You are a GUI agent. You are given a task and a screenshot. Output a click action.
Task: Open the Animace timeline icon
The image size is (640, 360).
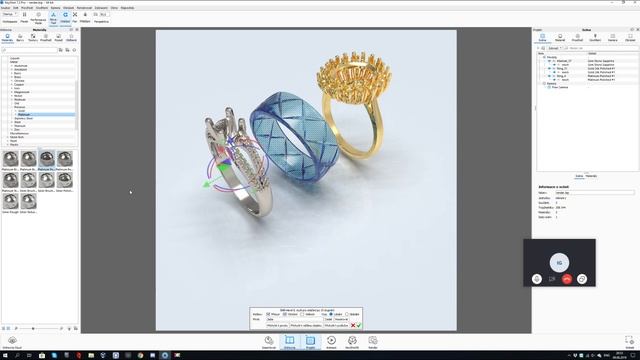[x=331, y=342]
